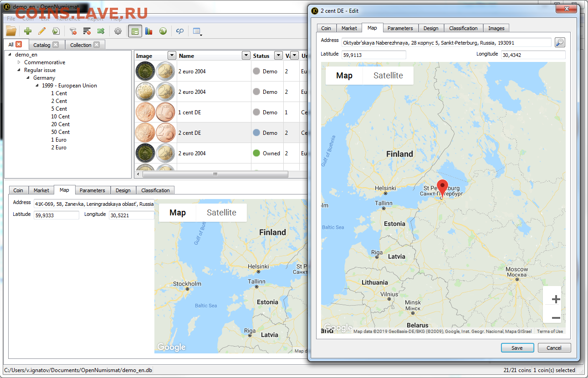Select the 1 Euro tree item

coord(59,140)
